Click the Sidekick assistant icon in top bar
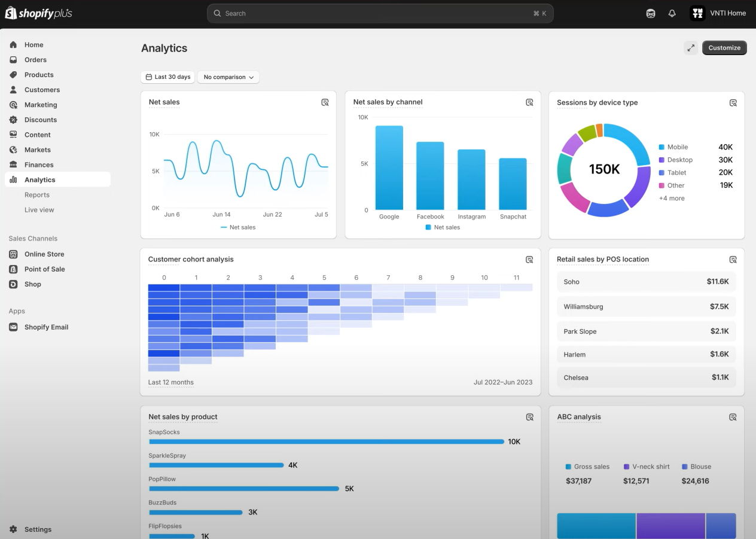 (651, 13)
